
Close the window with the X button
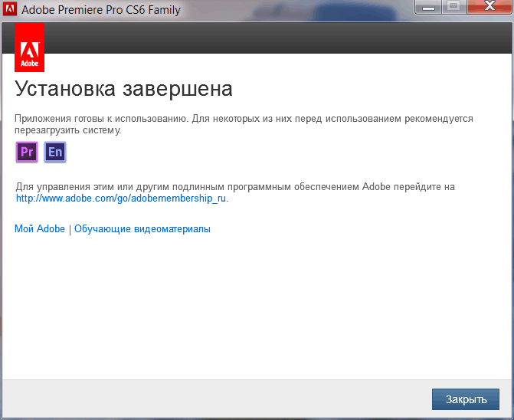click(x=489, y=7)
